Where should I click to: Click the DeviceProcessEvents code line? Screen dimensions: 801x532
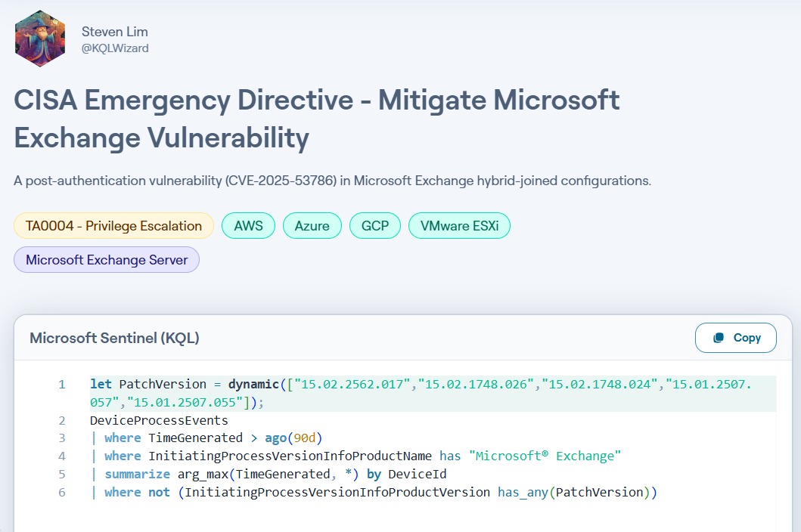[x=159, y=420]
